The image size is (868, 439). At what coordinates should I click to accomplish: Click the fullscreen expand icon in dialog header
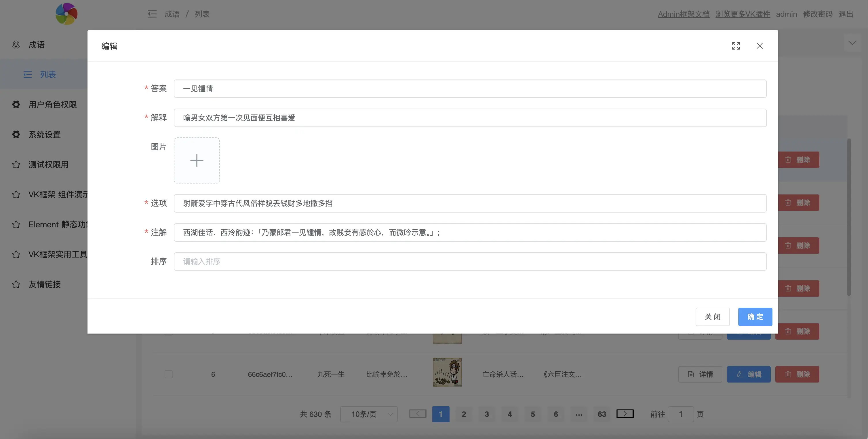736,46
